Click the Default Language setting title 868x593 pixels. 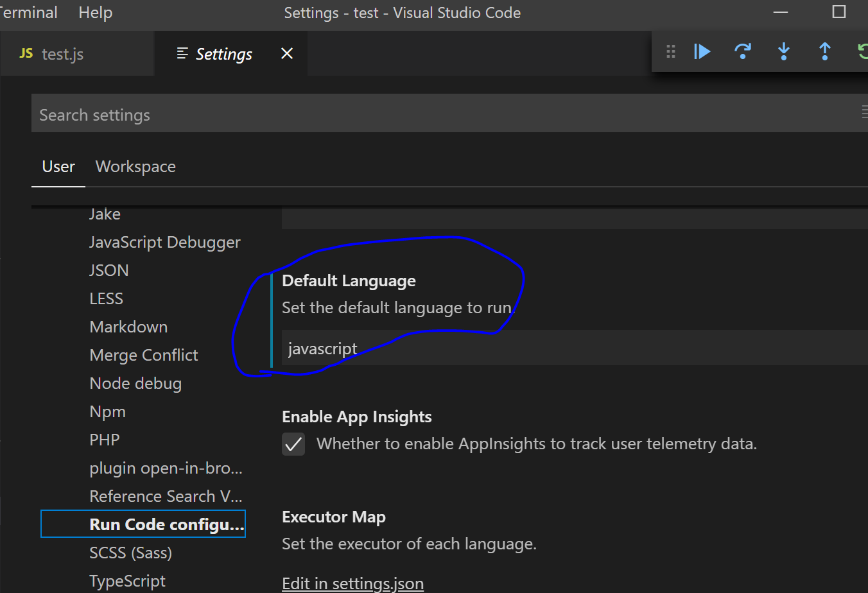[349, 281]
